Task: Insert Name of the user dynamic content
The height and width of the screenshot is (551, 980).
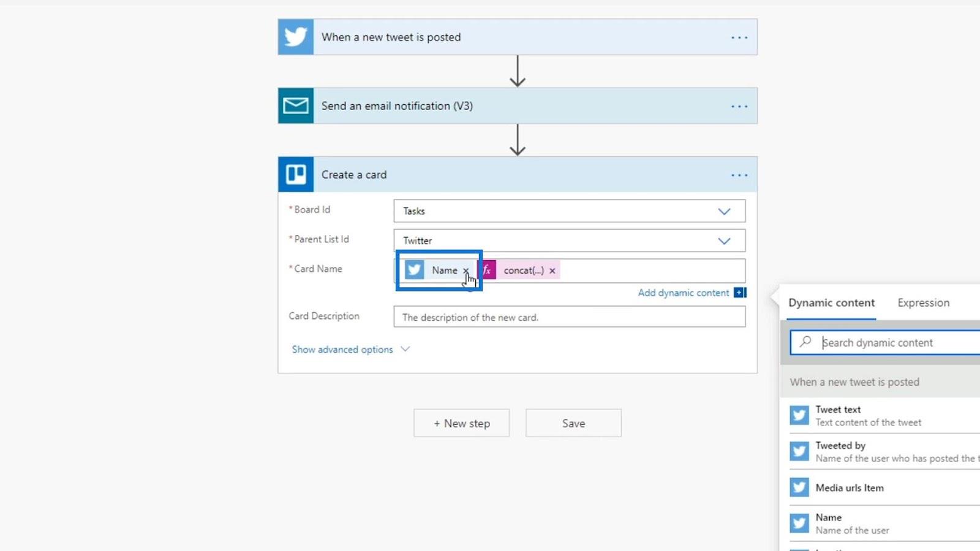Action: pyautogui.click(x=885, y=523)
